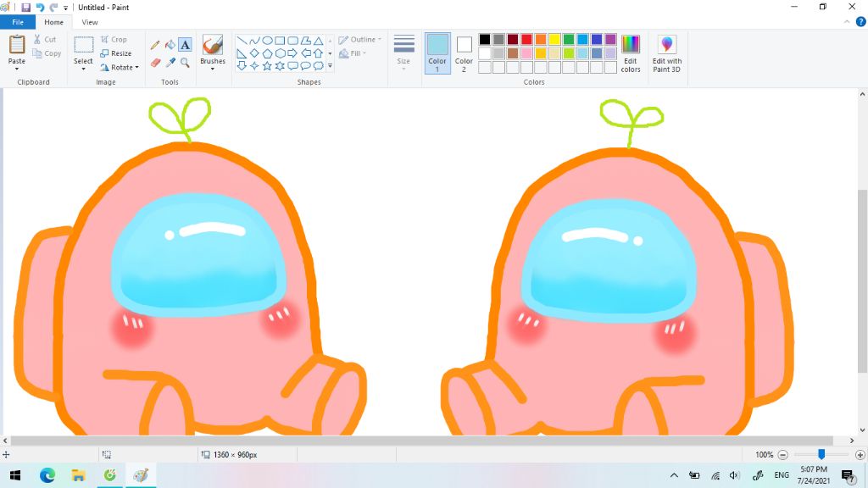Image resolution: width=868 pixels, height=488 pixels.
Task: Open the Select dropdown arrow
Action: pos(84,69)
